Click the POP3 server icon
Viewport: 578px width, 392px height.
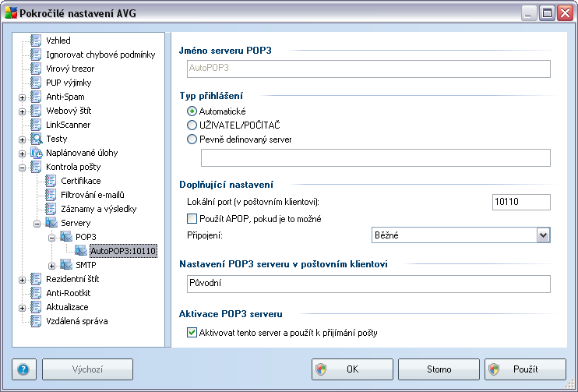[66, 237]
